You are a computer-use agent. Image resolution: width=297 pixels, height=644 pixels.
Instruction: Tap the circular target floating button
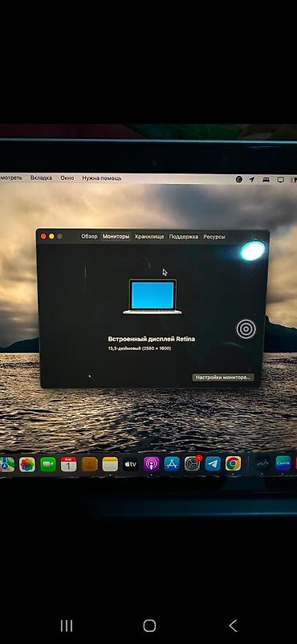point(246,329)
